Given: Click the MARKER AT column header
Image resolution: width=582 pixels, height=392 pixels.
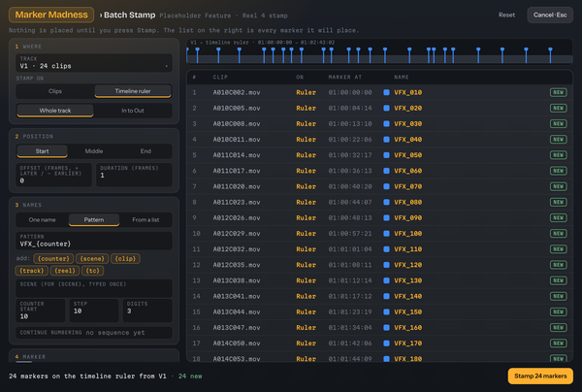Looking at the screenshot, I should coord(344,77).
